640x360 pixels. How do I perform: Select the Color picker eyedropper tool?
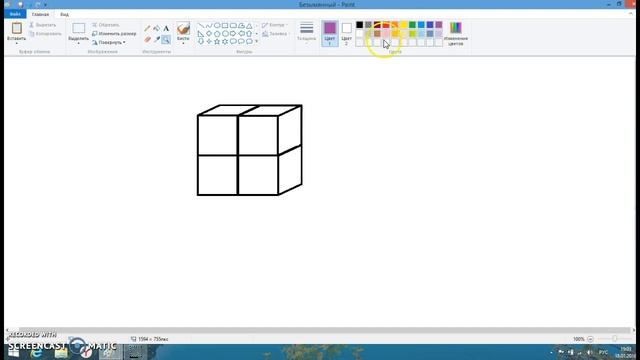tap(157, 40)
